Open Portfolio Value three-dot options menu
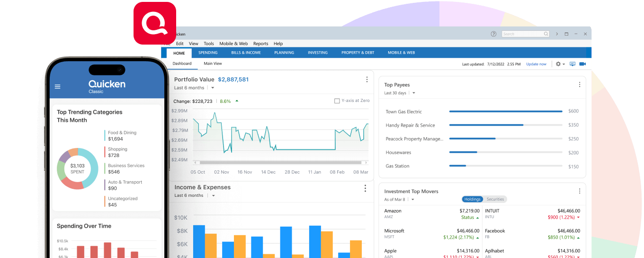The image size is (644, 258). [x=367, y=80]
